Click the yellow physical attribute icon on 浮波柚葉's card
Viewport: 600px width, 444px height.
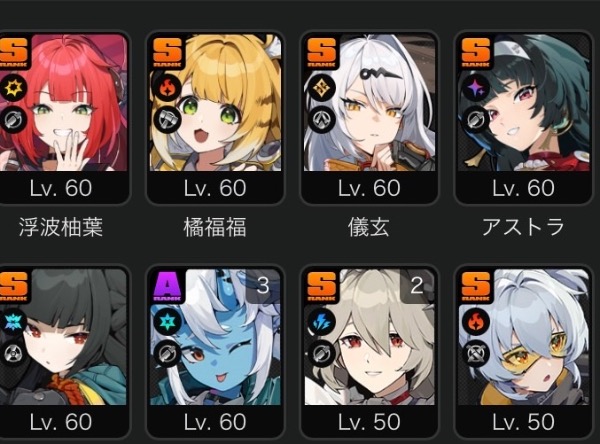14,88
